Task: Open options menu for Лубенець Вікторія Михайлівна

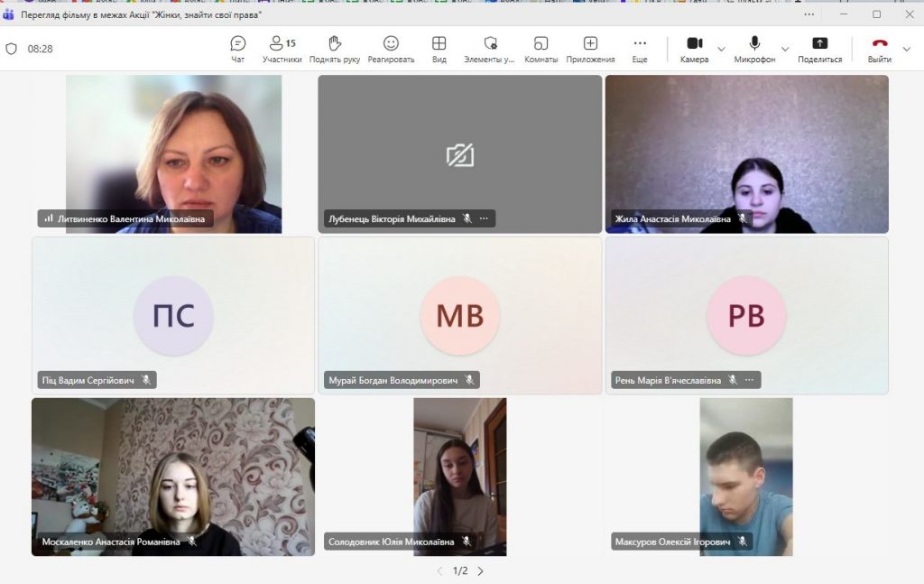Action: [x=485, y=218]
